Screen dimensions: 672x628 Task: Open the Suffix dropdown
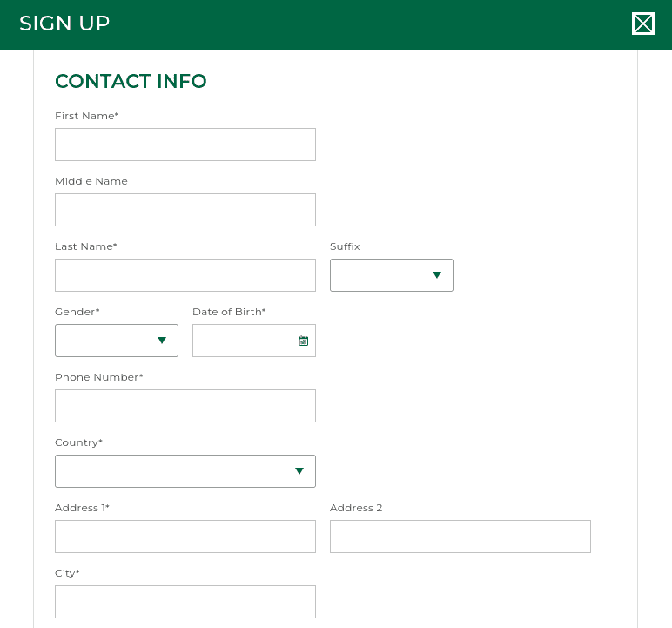392,275
